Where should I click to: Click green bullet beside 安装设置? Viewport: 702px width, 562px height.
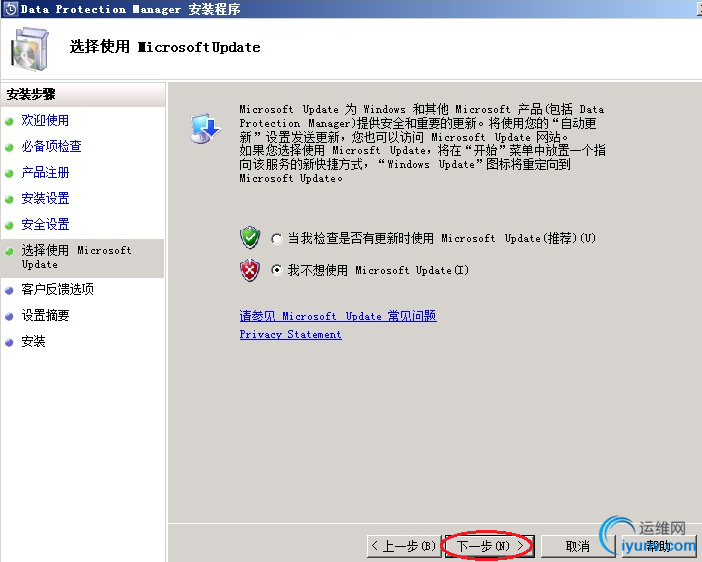(x=9, y=199)
